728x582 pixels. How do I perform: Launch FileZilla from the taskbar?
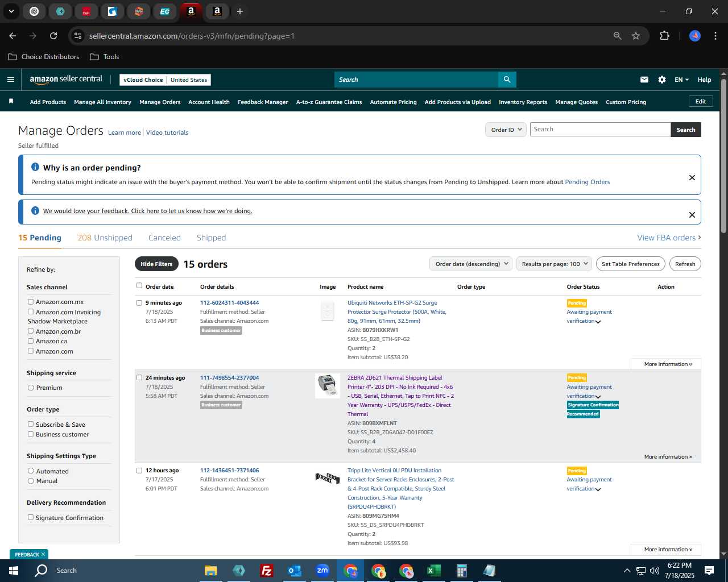(x=266, y=571)
